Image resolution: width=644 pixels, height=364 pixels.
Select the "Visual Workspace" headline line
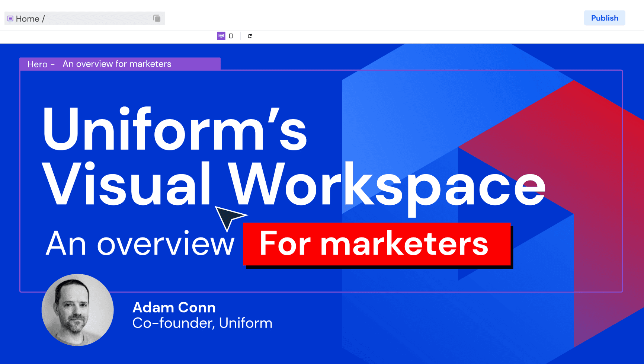click(x=293, y=185)
